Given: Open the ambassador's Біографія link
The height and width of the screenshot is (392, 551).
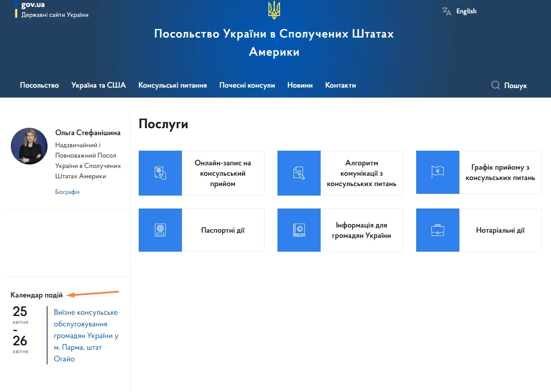Looking at the screenshot, I should (67, 192).
